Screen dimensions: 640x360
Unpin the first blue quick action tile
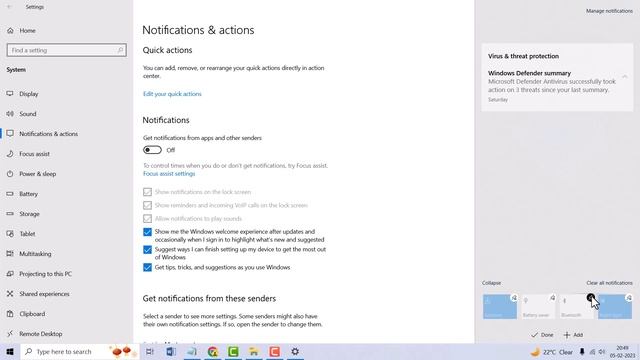[x=514, y=298]
